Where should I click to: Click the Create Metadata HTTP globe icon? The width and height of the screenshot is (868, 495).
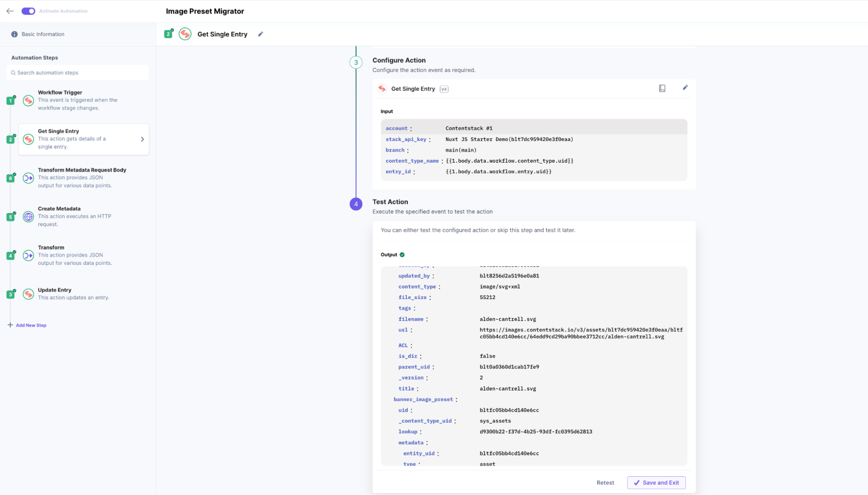coord(28,217)
